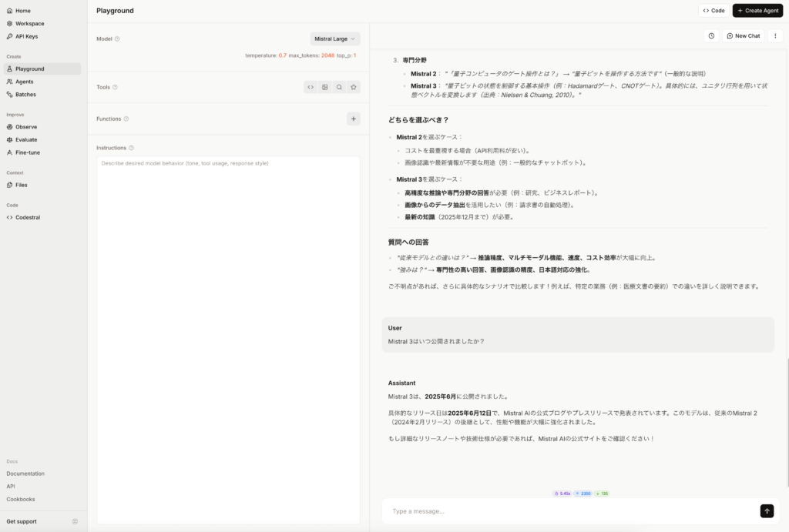Add a new function with plus icon
The width and height of the screenshot is (789, 532).
click(x=353, y=119)
